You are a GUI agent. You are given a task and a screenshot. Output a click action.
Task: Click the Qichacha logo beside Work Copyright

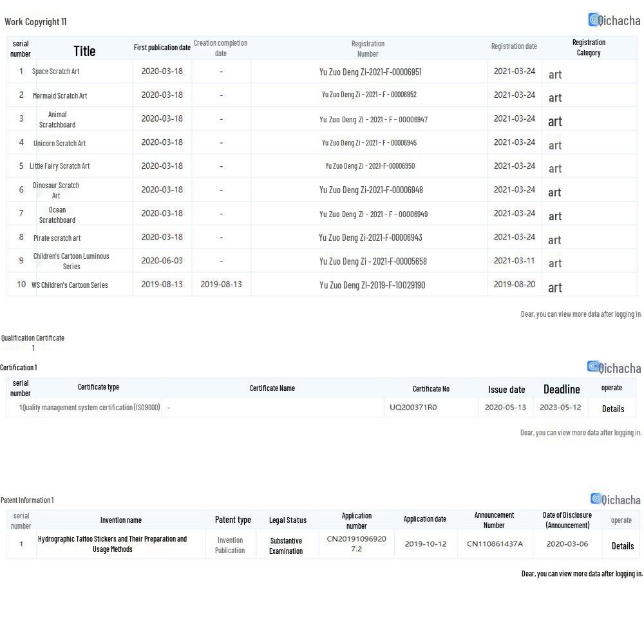[x=614, y=20]
